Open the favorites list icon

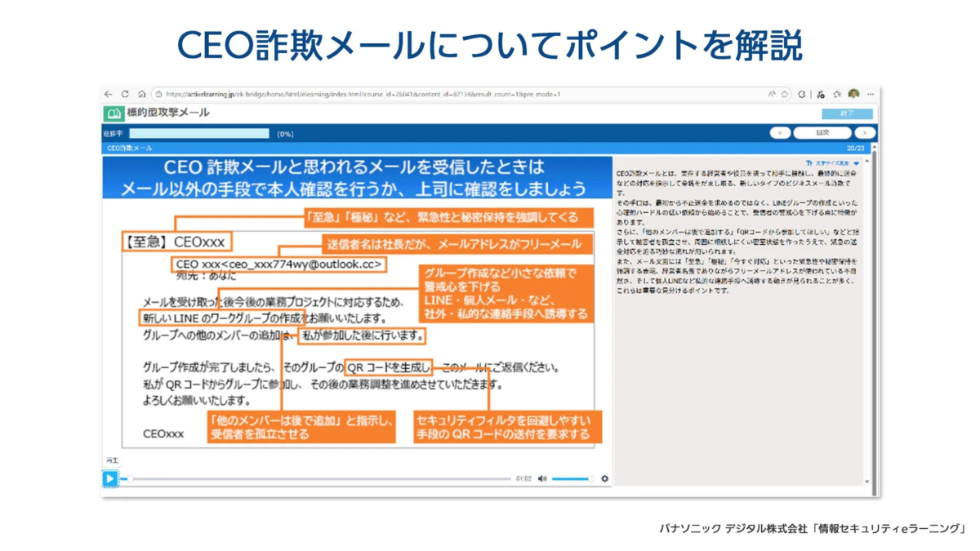(837, 94)
